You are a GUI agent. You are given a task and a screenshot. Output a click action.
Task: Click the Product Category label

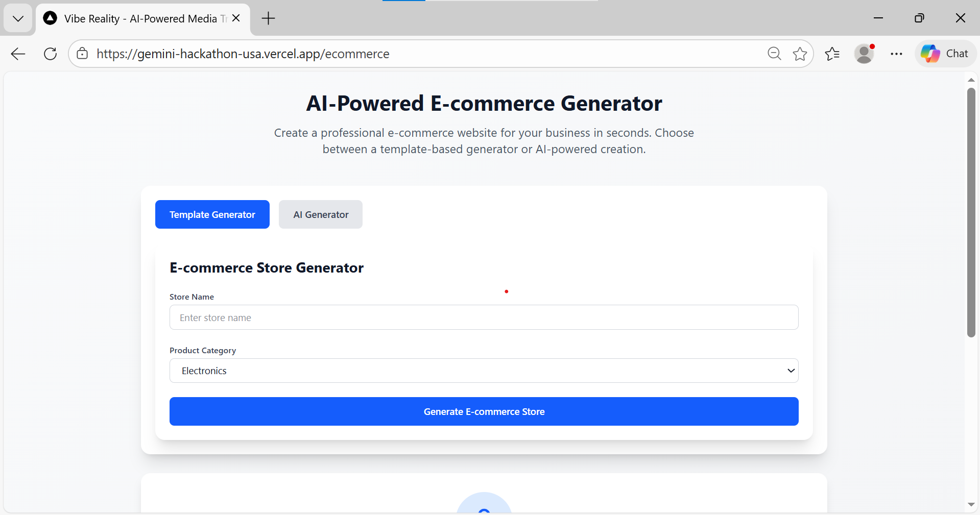(x=203, y=351)
